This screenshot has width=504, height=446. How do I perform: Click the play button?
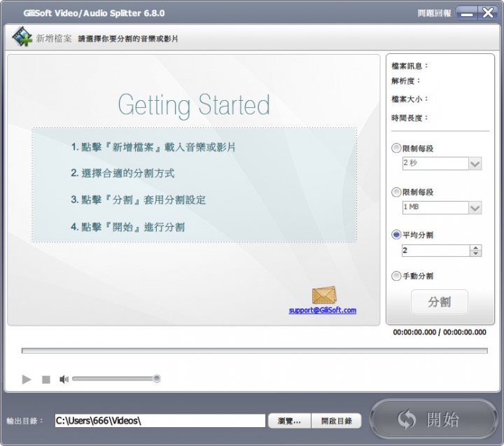coord(27,379)
